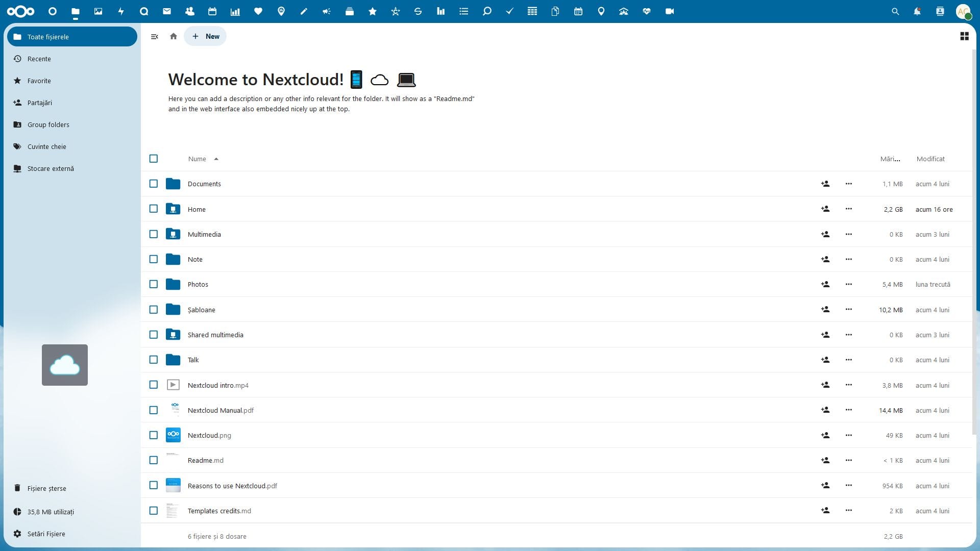Toggle the select-all files checkbox
Image resolution: width=980 pixels, height=551 pixels.
click(154, 159)
